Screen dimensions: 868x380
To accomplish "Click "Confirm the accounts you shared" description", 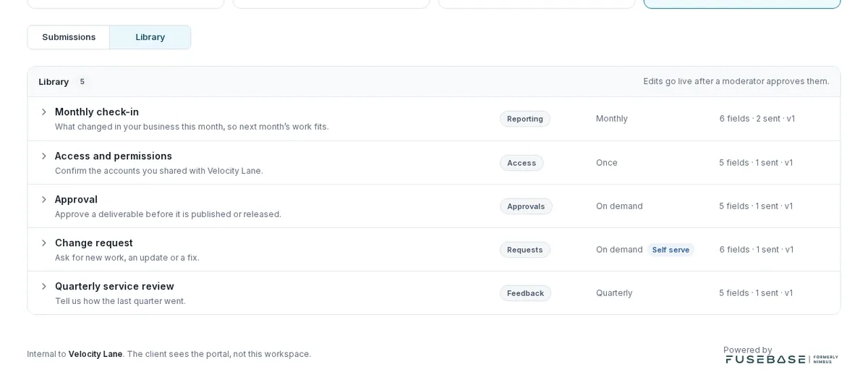I will coord(159,171).
